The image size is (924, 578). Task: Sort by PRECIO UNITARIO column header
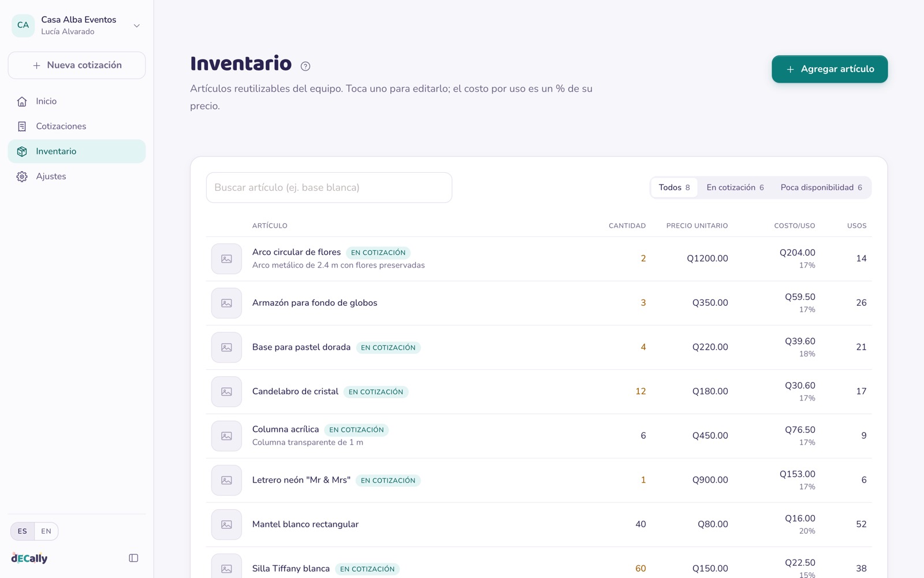pos(697,226)
